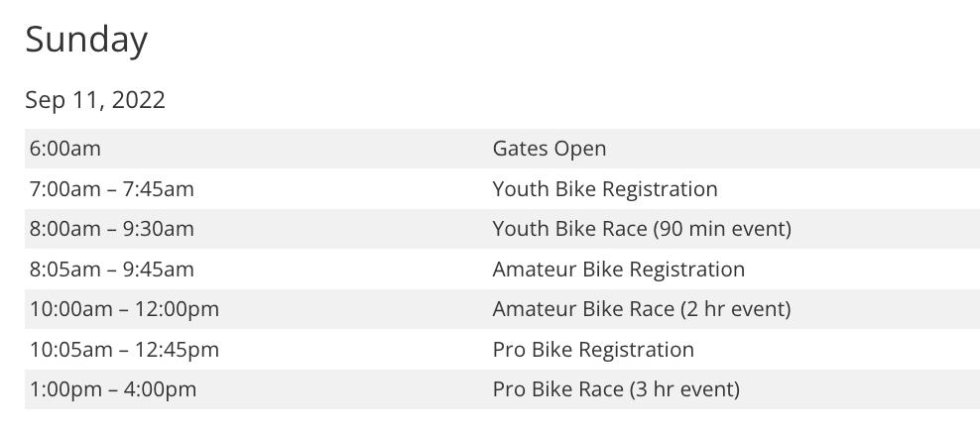980x434 pixels.
Task: Select the 10:05am – 12:45pm time slot
Action: pyautogui.click(x=125, y=350)
